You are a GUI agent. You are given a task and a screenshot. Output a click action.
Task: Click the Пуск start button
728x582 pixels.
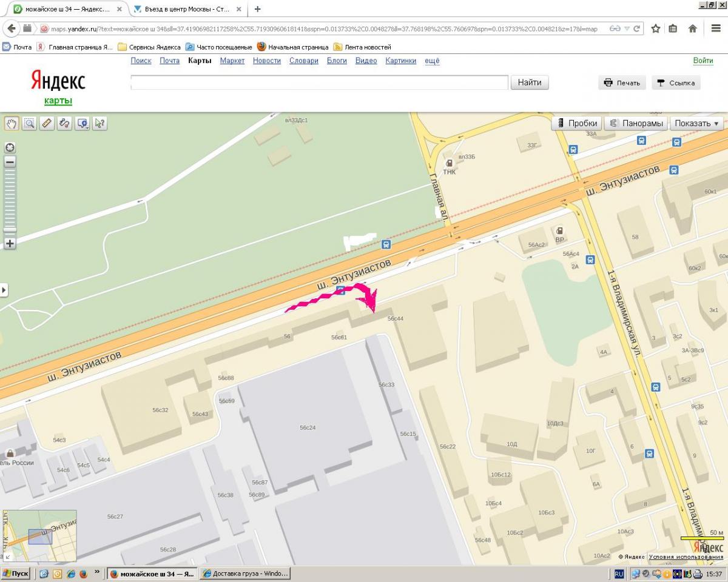(x=16, y=574)
